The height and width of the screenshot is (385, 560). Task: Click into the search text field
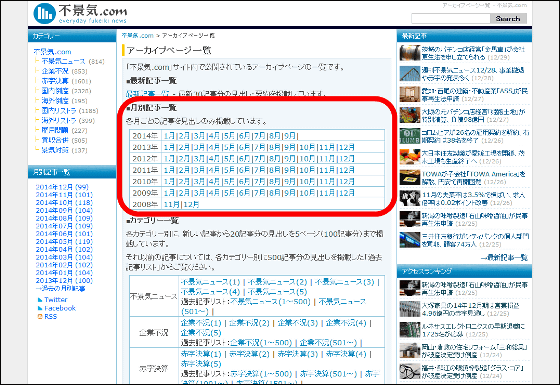click(x=451, y=19)
